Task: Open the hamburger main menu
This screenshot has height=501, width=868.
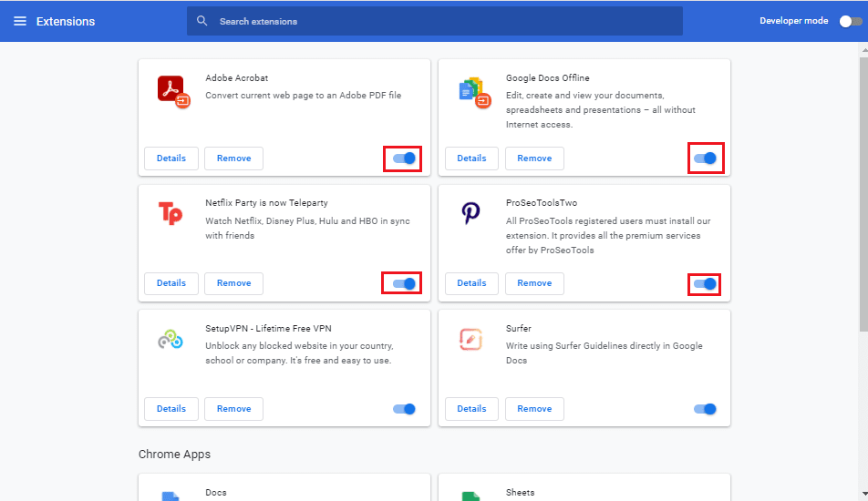Action: pyautogui.click(x=20, y=21)
